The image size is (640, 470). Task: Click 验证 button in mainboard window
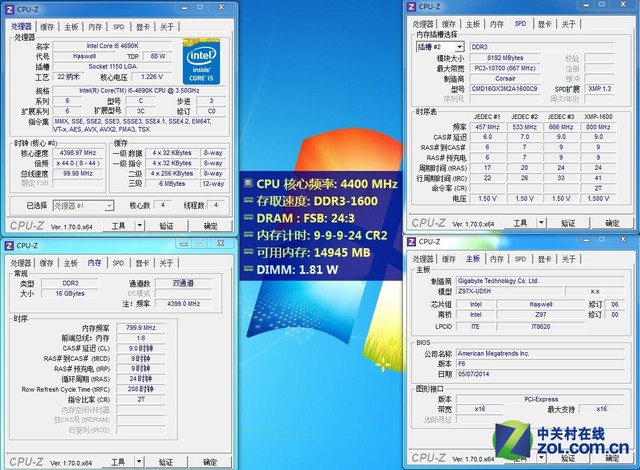(568, 458)
